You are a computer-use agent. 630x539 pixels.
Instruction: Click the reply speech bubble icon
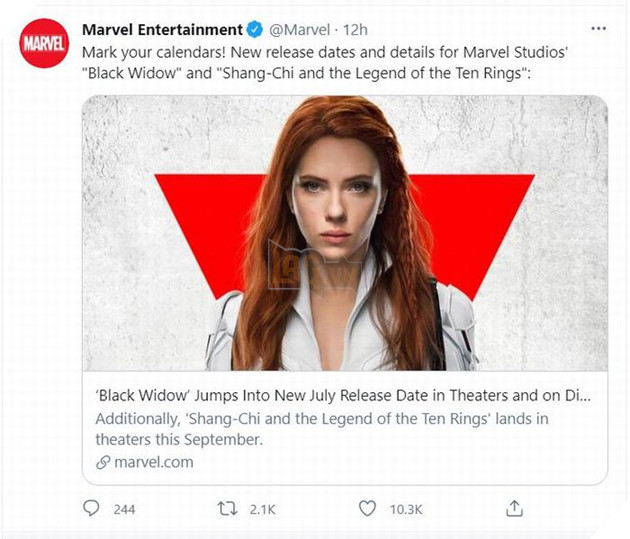[x=92, y=509]
